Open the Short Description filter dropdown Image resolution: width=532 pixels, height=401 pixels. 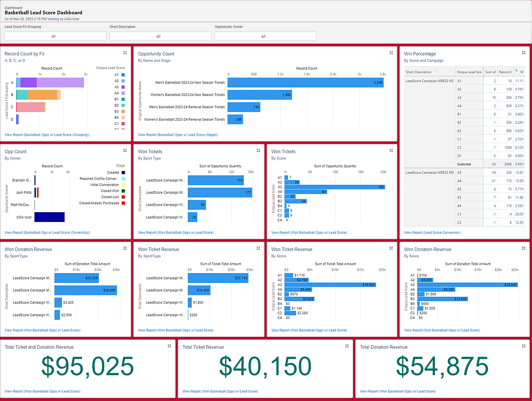[x=161, y=36]
